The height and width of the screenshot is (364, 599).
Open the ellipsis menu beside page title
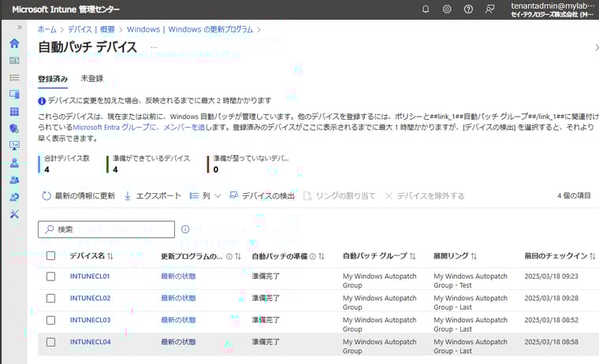(154, 47)
